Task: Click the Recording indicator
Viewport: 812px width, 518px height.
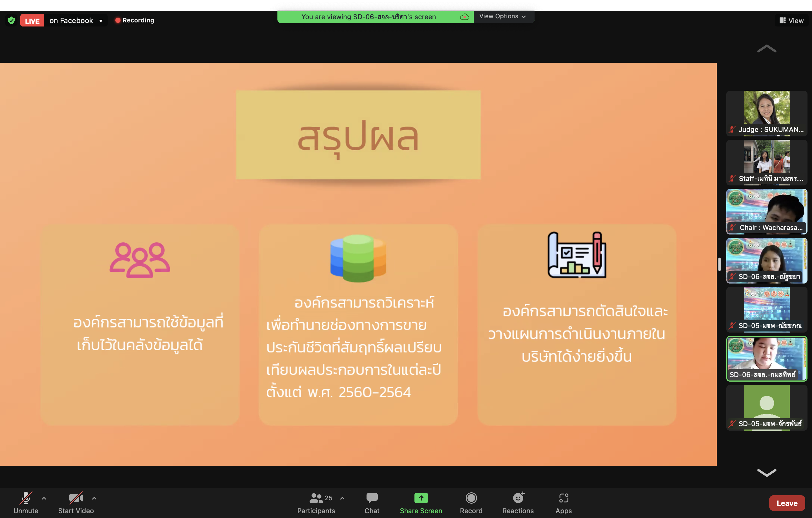Action: pos(134,20)
